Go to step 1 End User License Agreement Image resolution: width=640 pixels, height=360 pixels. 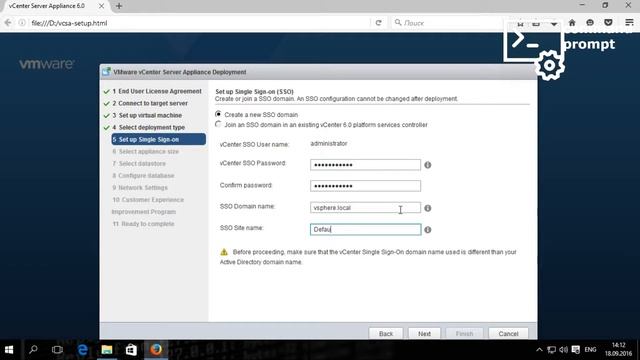click(x=157, y=91)
